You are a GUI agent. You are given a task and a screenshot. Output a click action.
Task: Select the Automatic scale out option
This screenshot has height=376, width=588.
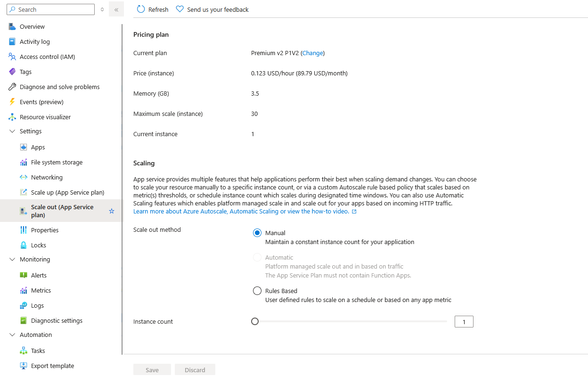pos(257,257)
